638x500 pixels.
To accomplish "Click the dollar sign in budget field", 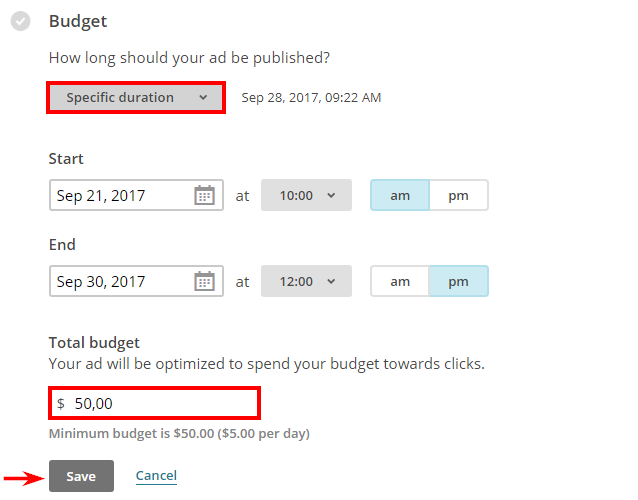I will pyautogui.click(x=61, y=404).
